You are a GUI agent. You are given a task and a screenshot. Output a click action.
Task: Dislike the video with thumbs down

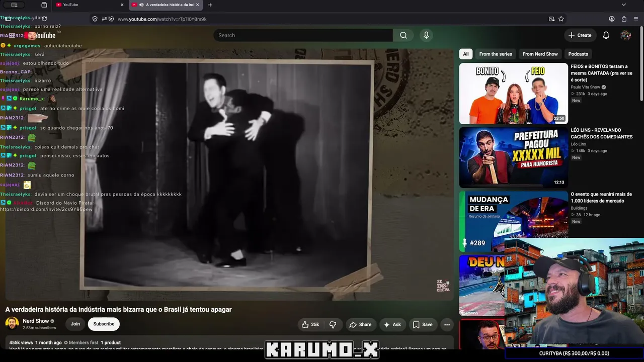coord(333,324)
